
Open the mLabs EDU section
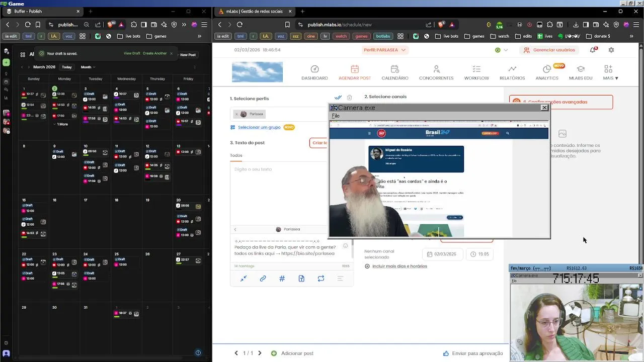click(x=581, y=73)
